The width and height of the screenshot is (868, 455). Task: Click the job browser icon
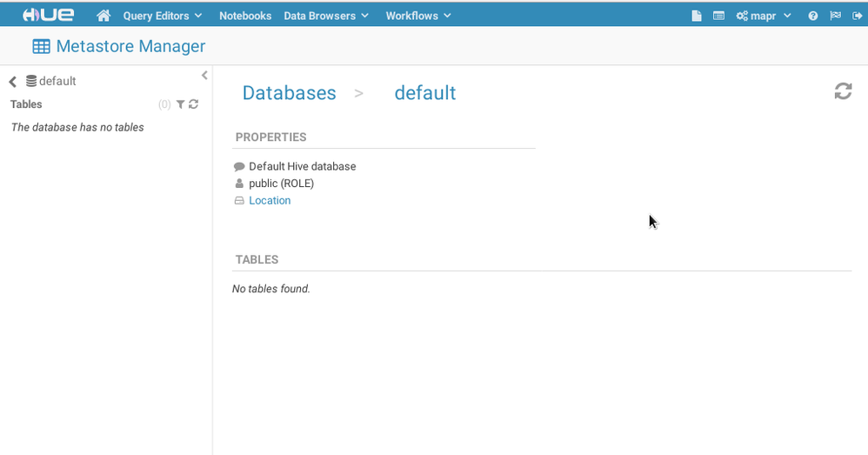(718, 16)
